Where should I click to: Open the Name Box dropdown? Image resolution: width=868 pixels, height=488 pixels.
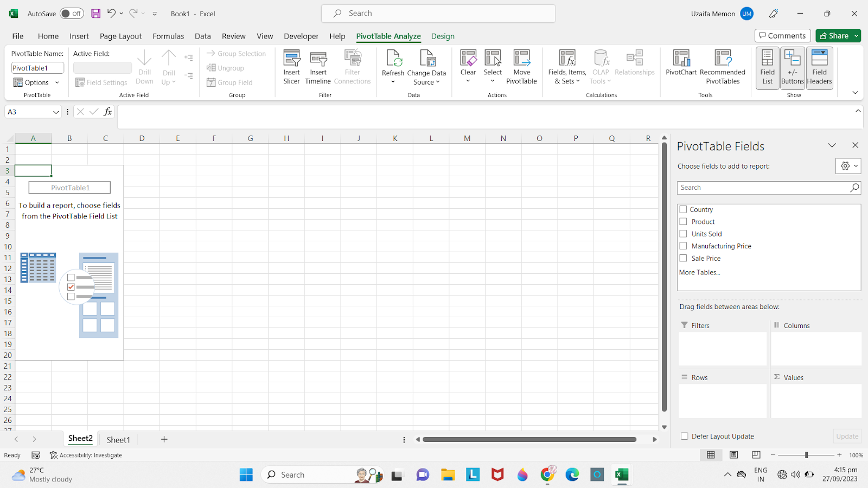(55, 112)
